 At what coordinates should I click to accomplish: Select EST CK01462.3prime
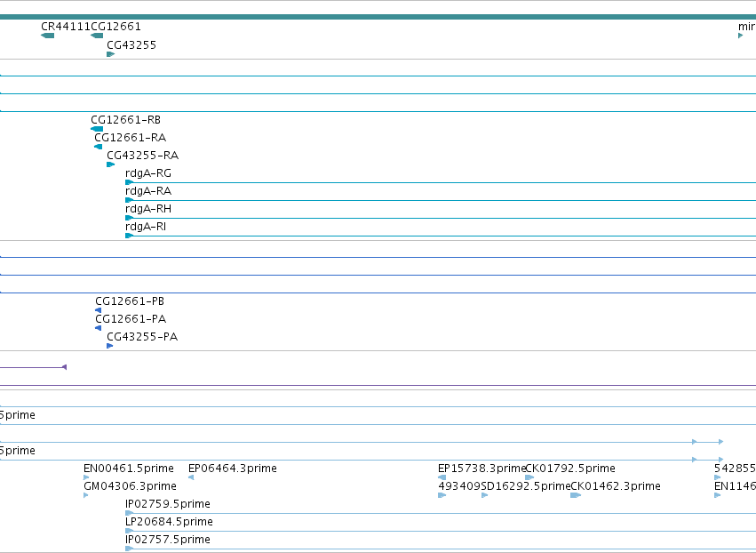(616, 486)
